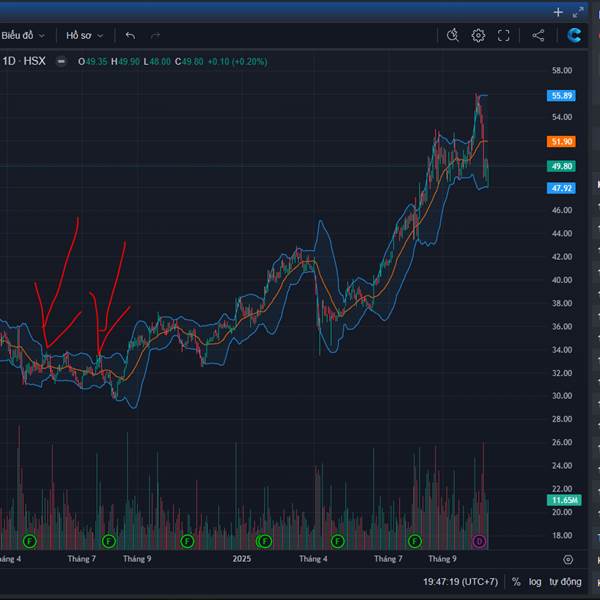Collapse the legend with the minus button

(x=61, y=61)
